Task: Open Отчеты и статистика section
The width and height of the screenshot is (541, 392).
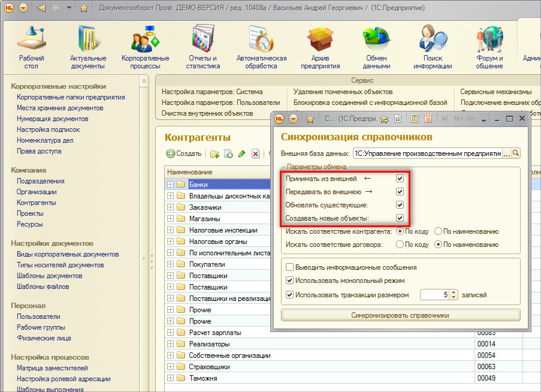Action: point(203,47)
